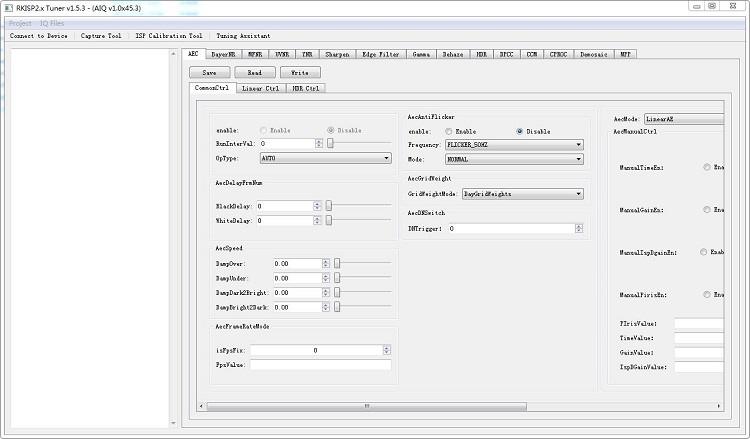Click the Write button

[x=300, y=73]
